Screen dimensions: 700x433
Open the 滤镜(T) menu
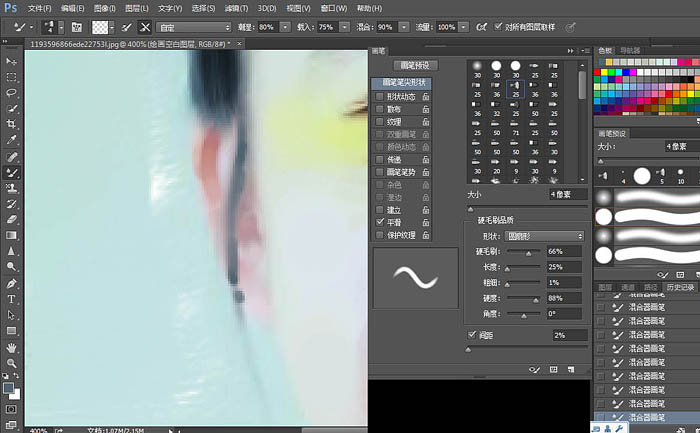(236, 8)
